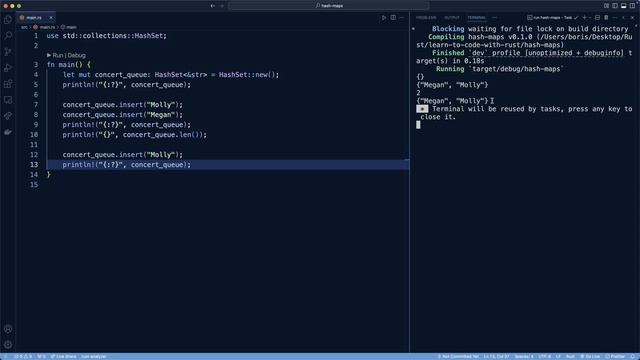Create a new terminal with plus icon
This screenshot has width=640, height=360.
584,18
